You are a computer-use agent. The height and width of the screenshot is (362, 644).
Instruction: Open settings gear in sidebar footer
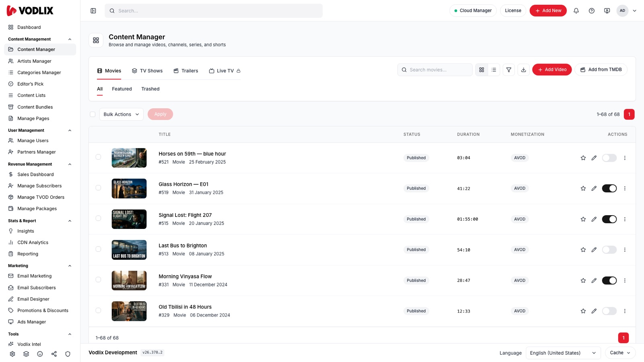tap(12, 354)
